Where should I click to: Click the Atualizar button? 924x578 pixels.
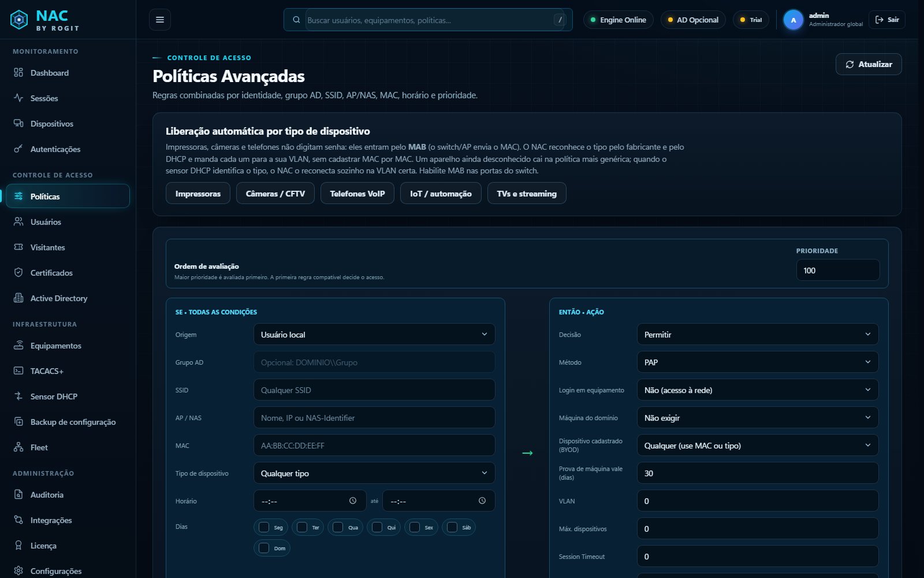pos(869,64)
